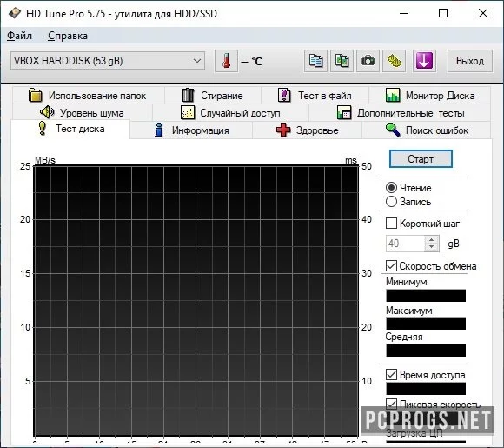This screenshot has height=448, width=504.
Task: Open the Поиск ошибок tab
Action: pyautogui.click(x=427, y=130)
